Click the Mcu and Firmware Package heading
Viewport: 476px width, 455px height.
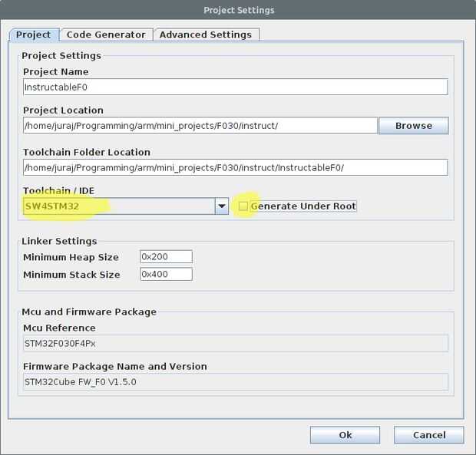click(89, 312)
